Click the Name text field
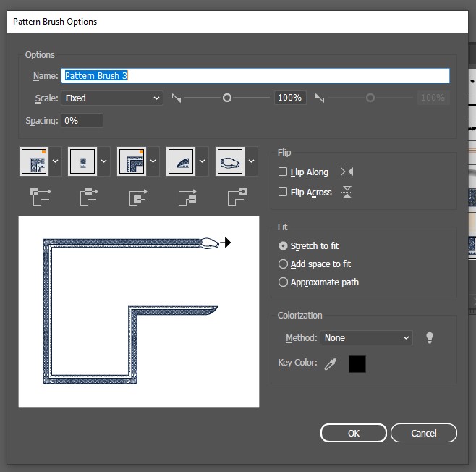 point(255,75)
